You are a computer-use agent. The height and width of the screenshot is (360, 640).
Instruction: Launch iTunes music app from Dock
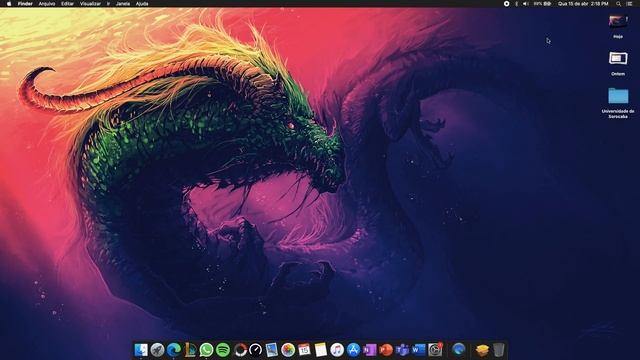(337, 350)
